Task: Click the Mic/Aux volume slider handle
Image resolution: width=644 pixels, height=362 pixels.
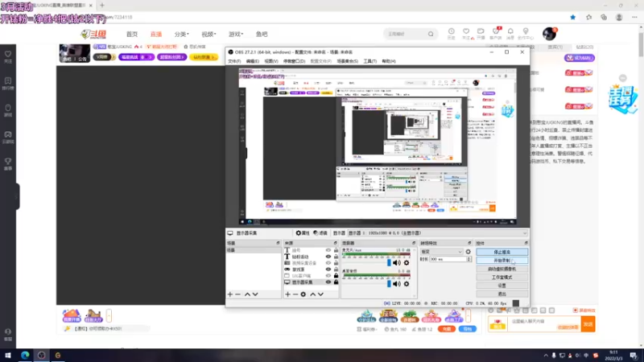Action: click(x=389, y=263)
